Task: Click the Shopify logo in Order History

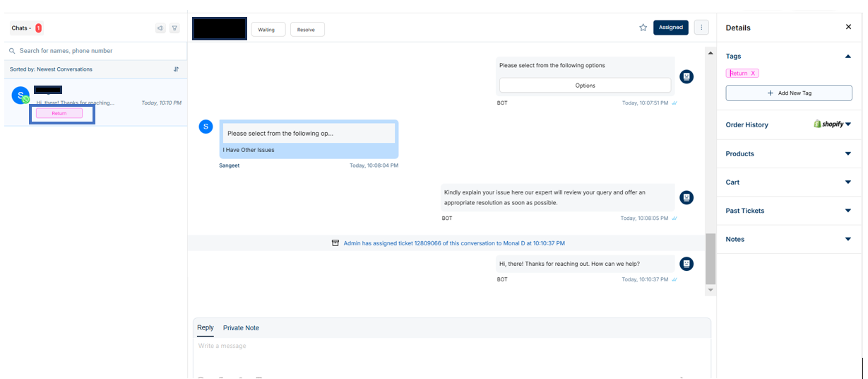Action: [x=828, y=124]
